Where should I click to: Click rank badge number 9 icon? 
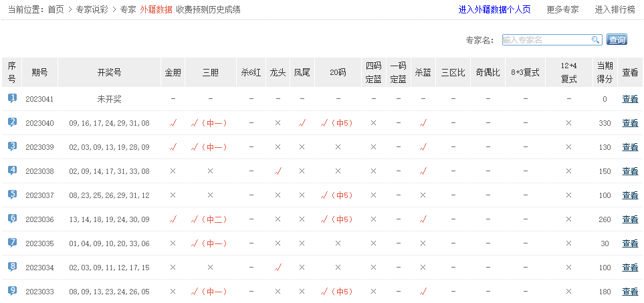point(12,291)
